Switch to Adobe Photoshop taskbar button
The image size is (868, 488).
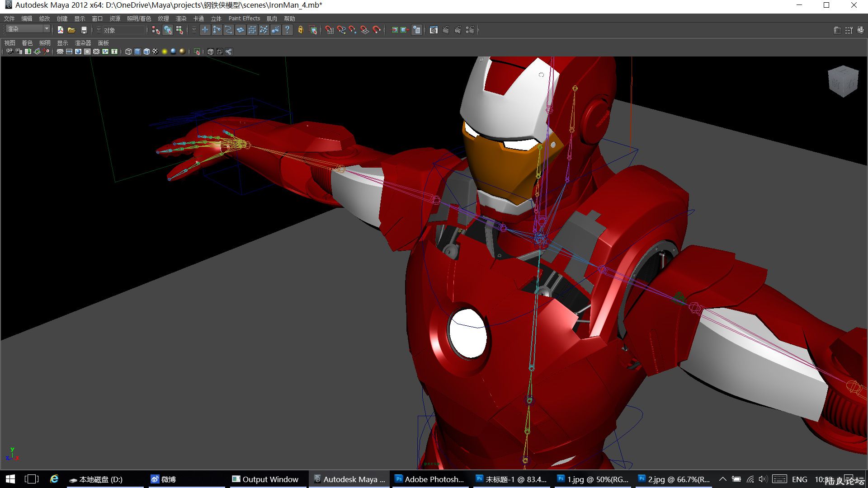pyautogui.click(x=429, y=479)
